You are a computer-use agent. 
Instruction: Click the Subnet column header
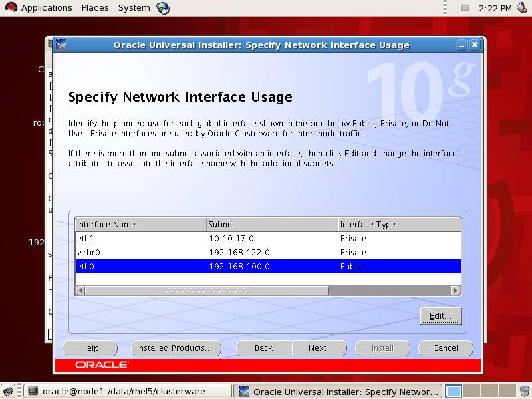point(273,225)
